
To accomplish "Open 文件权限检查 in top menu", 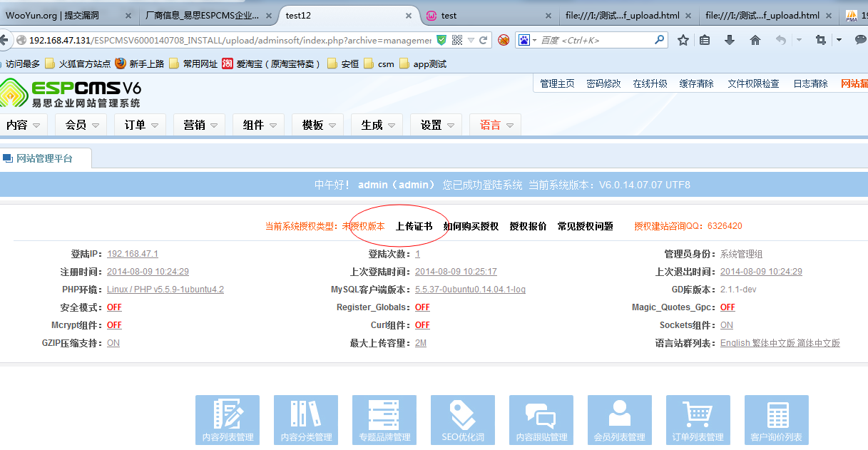I will point(753,83).
